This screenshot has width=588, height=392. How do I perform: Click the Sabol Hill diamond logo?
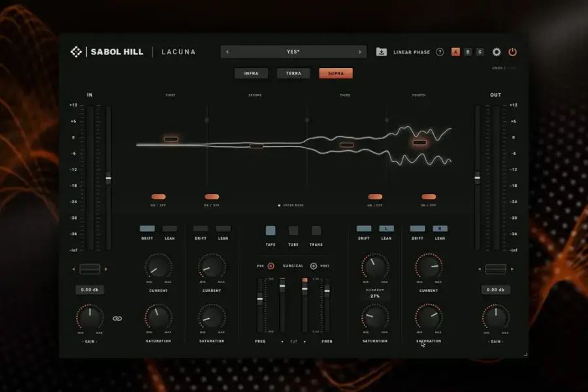coord(76,52)
